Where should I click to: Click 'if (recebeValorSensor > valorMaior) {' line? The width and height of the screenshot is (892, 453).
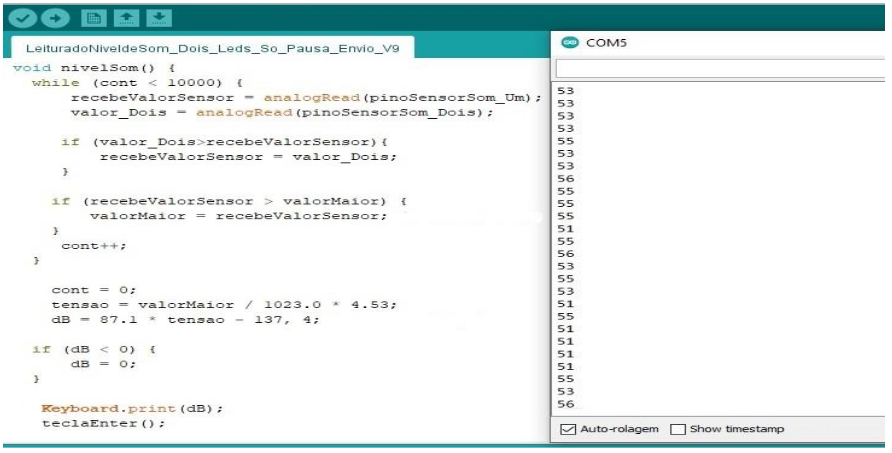click(229, 201)
